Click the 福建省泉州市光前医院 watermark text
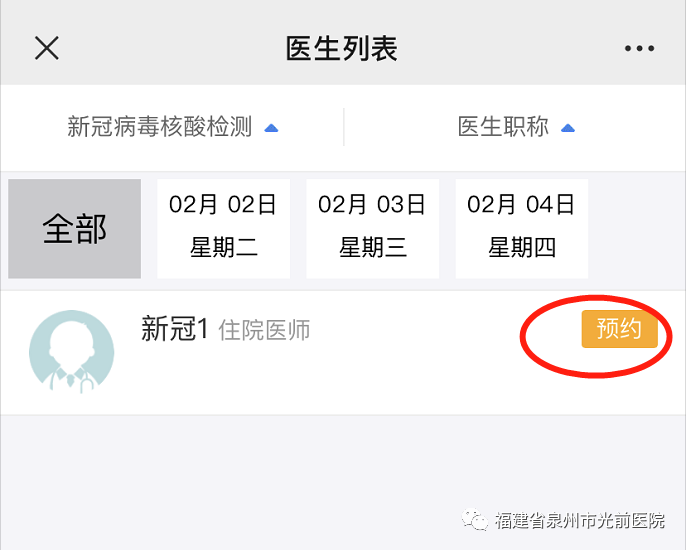Image resolution: width=686 pixels, height=550 pixels. (580, 521)
